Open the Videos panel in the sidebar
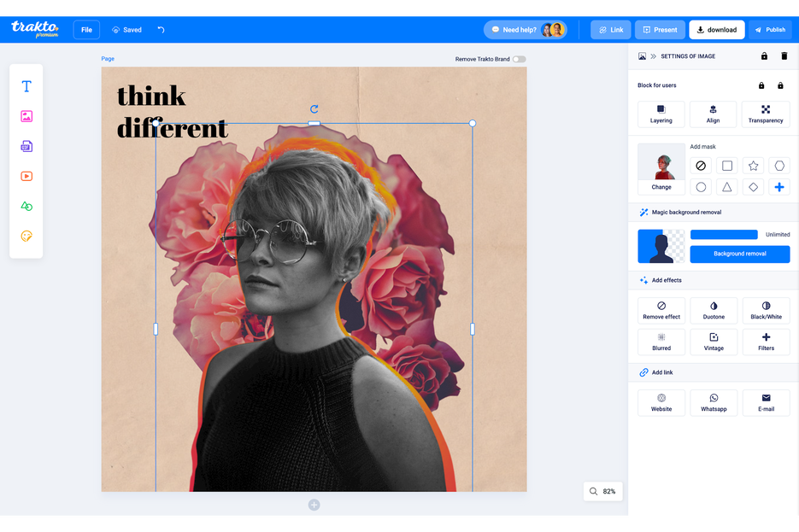 26,176
